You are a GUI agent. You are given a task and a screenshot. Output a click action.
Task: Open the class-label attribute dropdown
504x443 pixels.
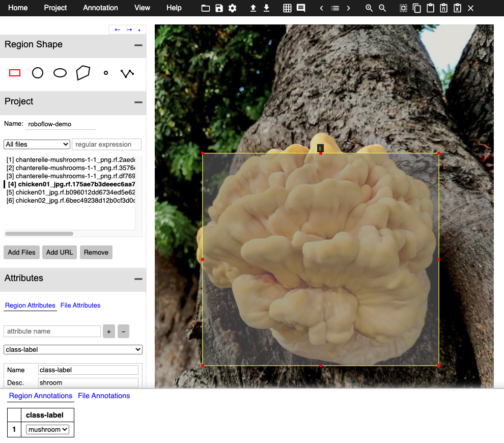[x=72, y=349]
